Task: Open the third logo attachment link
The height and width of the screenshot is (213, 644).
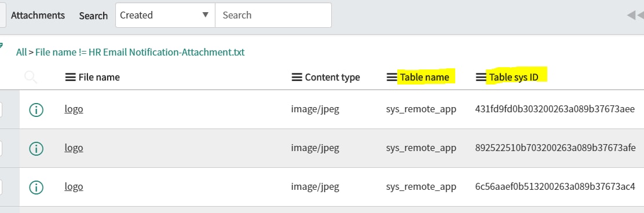Action: coord(74,187)
